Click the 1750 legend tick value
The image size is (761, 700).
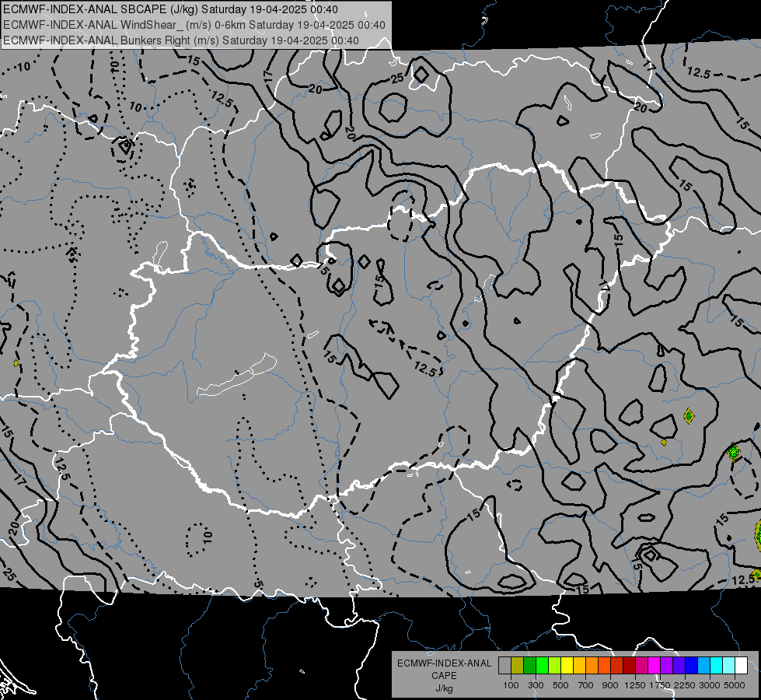tap(660, 685)
